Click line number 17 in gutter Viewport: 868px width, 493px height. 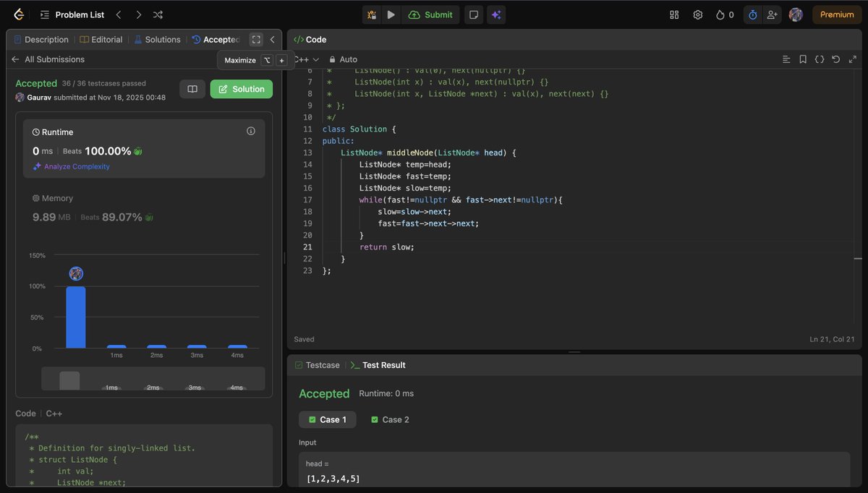tap(307, 200)
